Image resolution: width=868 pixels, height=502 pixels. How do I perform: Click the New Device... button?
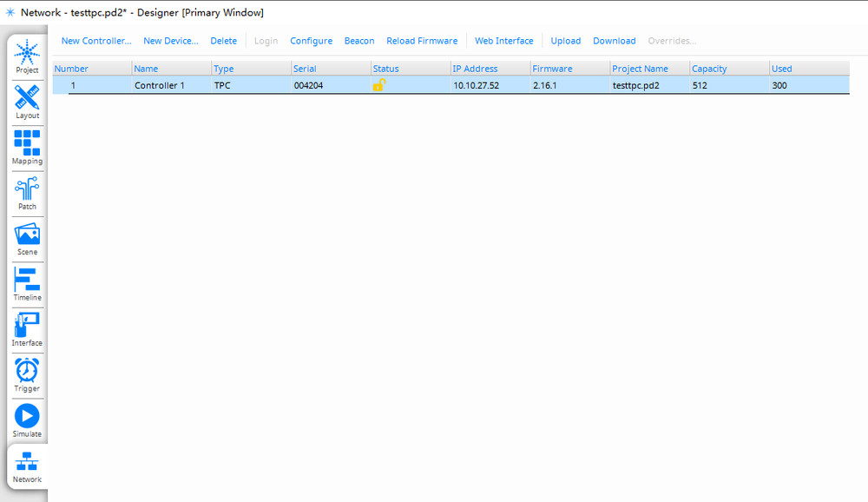coord(170,41)
